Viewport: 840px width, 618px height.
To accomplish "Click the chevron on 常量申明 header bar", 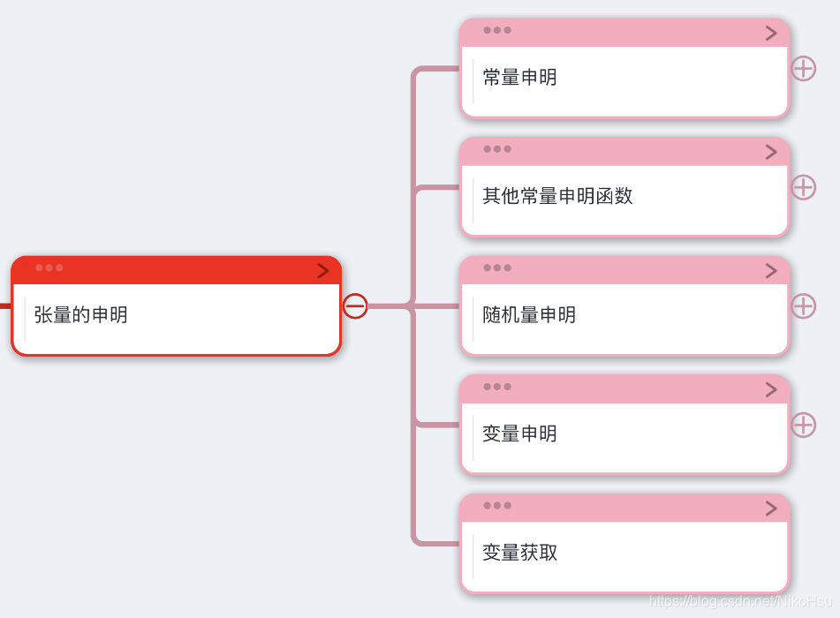I will tap(772, 31).
